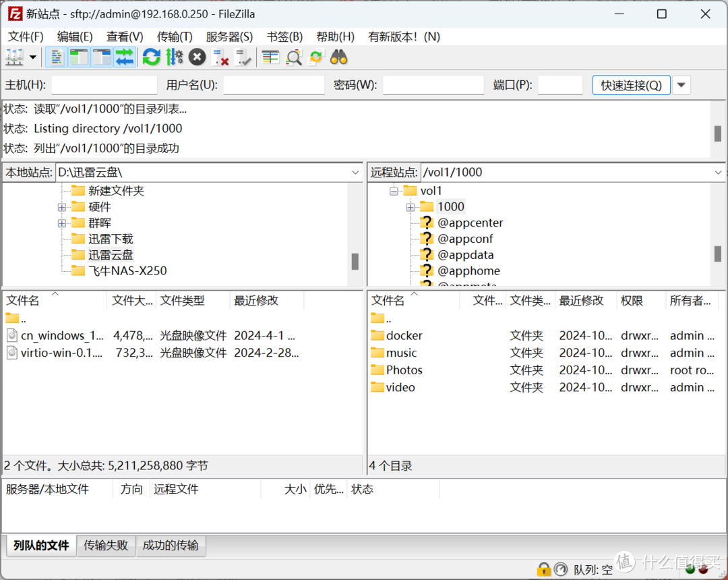Open the directory listing filters
The image size is (728, 580).
coord(270,57)
